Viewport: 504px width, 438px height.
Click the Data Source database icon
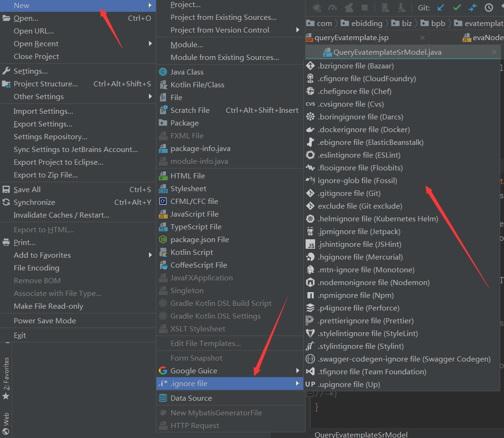[163, 398]
